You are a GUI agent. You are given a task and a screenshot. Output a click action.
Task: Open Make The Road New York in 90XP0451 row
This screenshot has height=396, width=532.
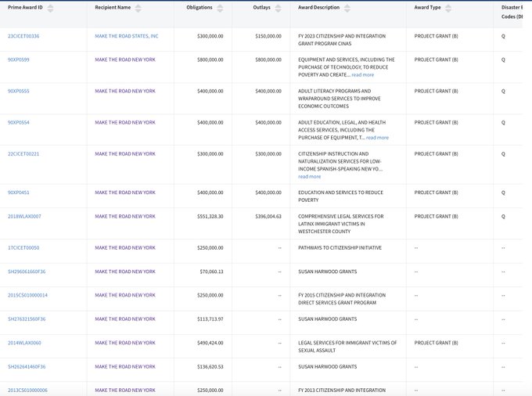(x=125, y=193)
